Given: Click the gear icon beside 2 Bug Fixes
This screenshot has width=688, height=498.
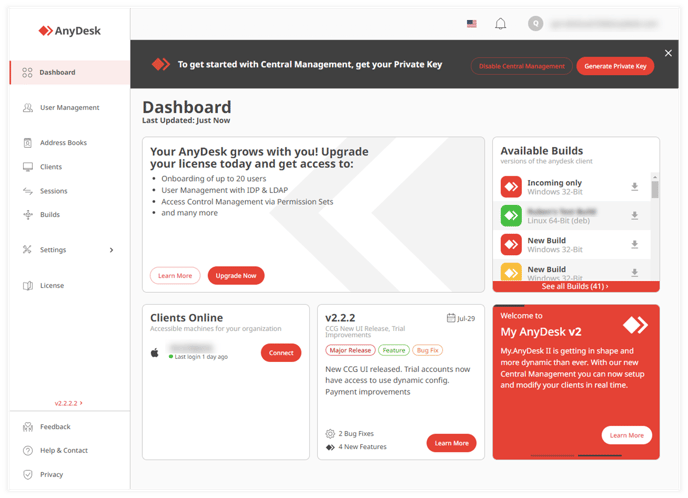Looking at the screenshot, I should pyautogui.click(x=330, y=434).
